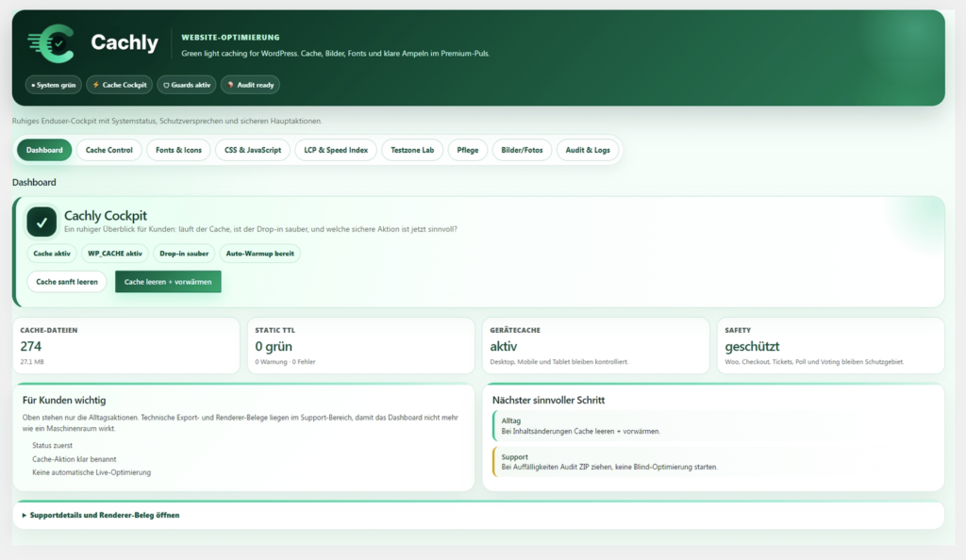966x560 pixels.
Task: Click the Cachly Cockpit heading
Action: [x=106, y=215]
